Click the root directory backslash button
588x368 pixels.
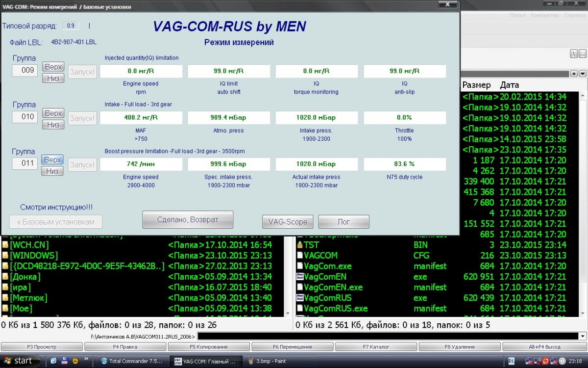[x=574, y=53]
